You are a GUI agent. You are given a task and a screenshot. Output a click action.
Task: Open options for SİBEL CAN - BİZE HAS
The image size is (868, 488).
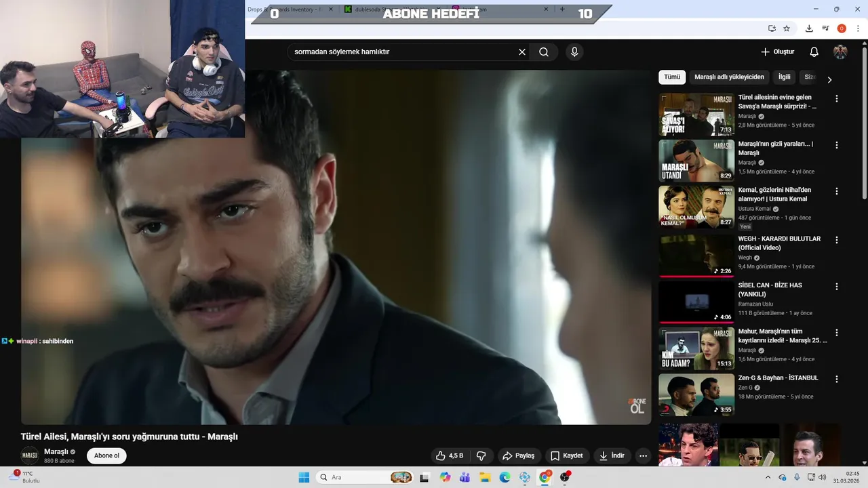(x=836, y=286)
